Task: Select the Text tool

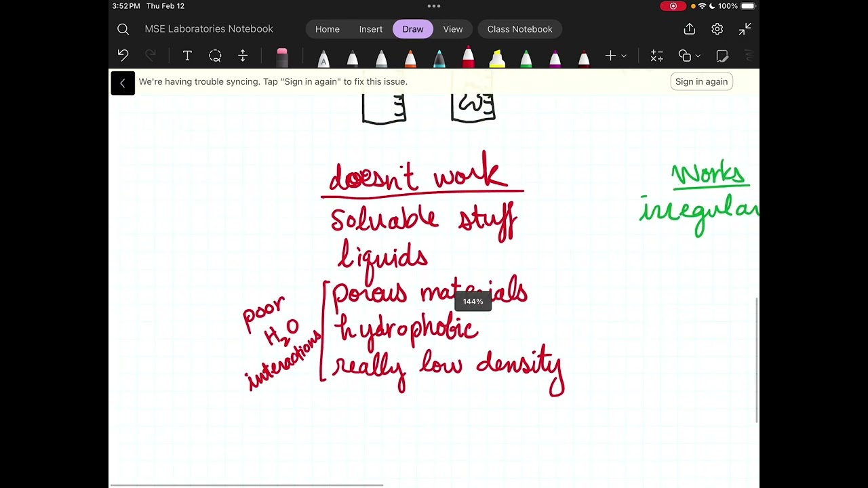Action: pos(187,56)
